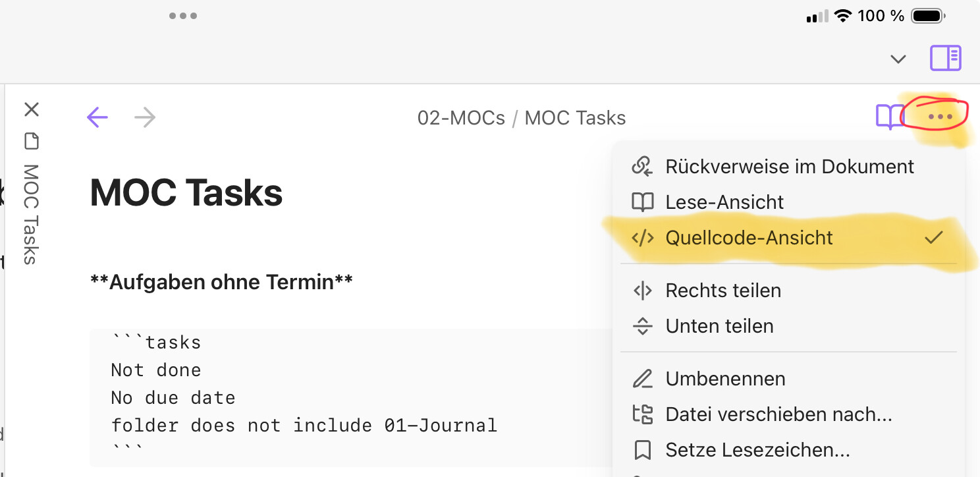Screen dimensions: 980x477
Task: Select Rückverweise im Dokument menu entry
Action: (789, 166)
